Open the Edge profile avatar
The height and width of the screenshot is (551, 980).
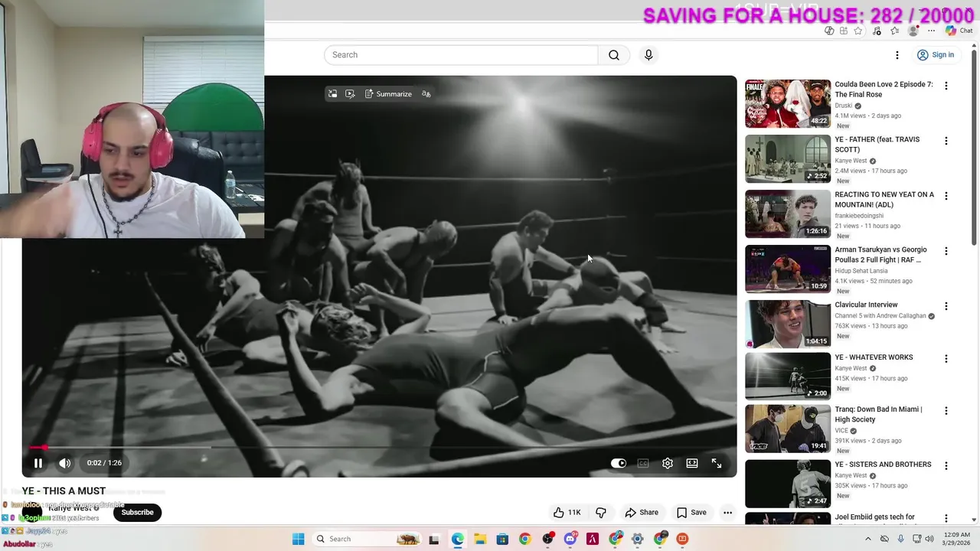913,31
